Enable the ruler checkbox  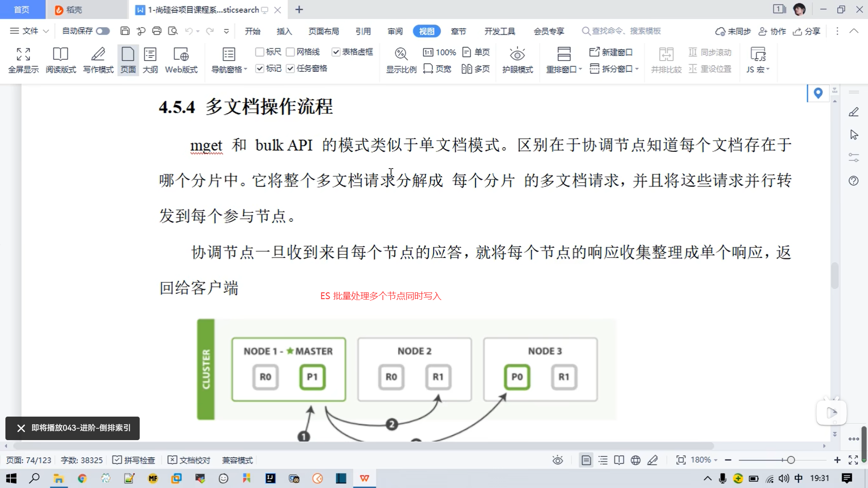tap(260, 52)
